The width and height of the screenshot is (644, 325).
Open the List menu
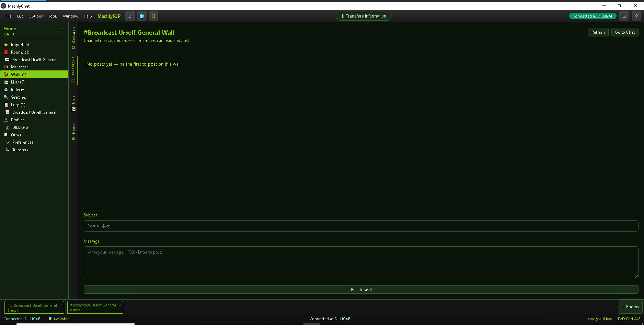(20, 16)
